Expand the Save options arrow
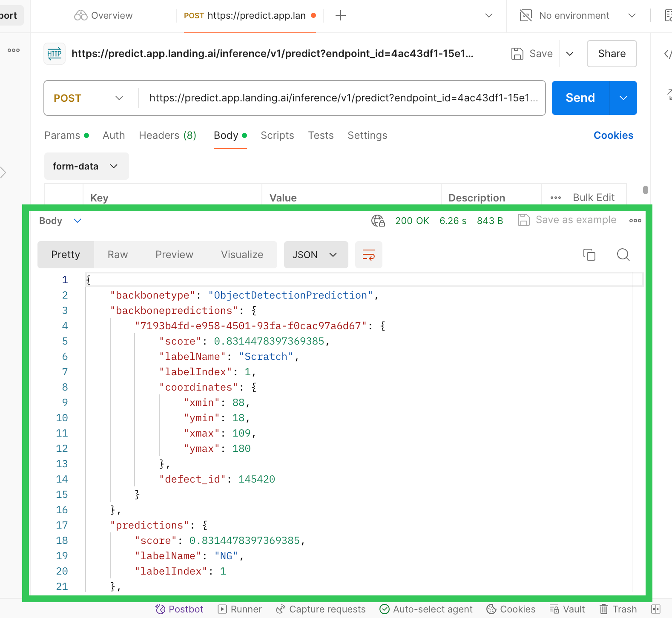This screenshot has height=618, width=672. [x=570, y=54]
